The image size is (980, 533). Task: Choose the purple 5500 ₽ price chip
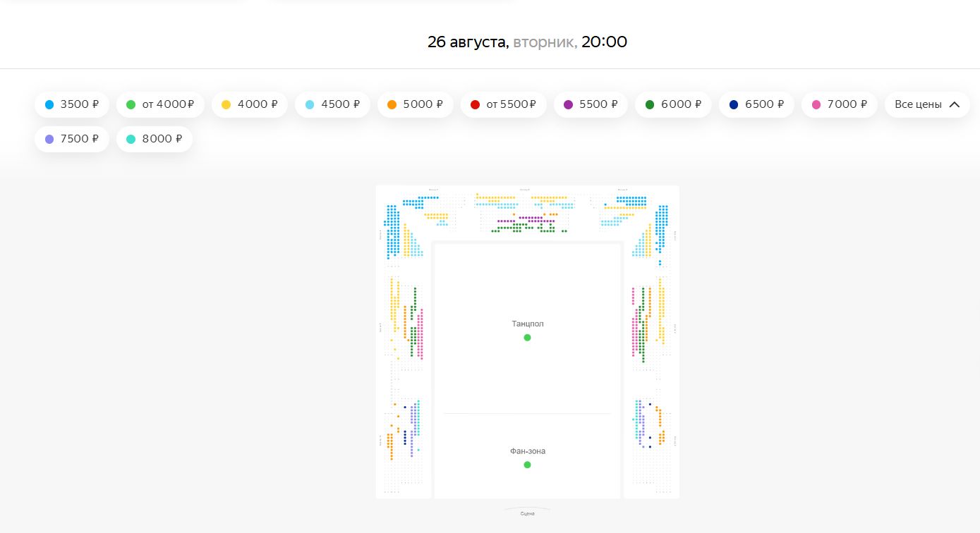click(x=591, y=104)
